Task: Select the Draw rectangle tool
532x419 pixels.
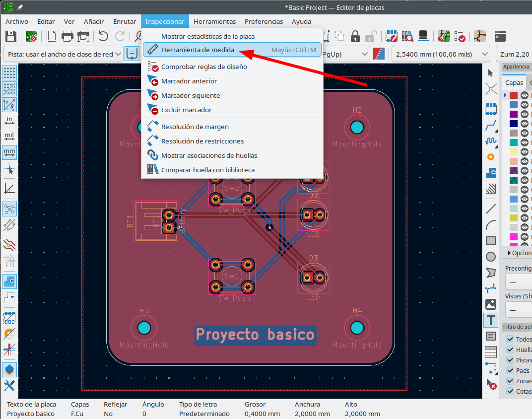Action: coord(491,241)
